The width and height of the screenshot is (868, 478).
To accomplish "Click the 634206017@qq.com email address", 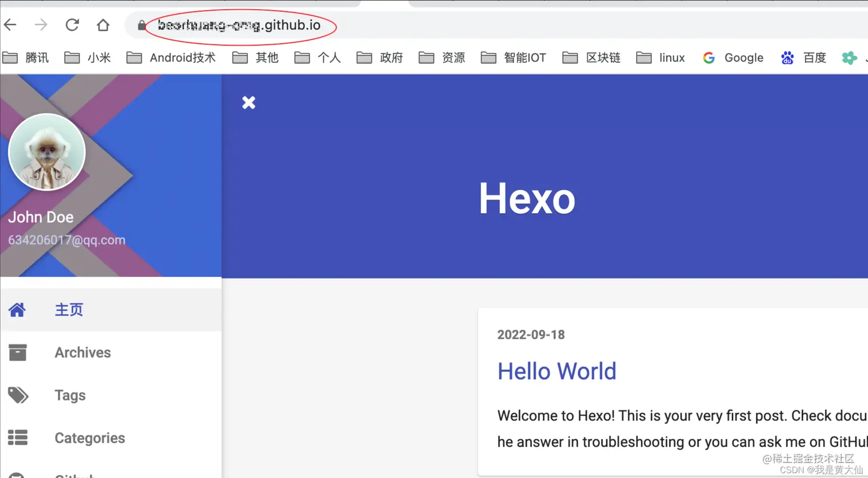I will click(67, 240).
